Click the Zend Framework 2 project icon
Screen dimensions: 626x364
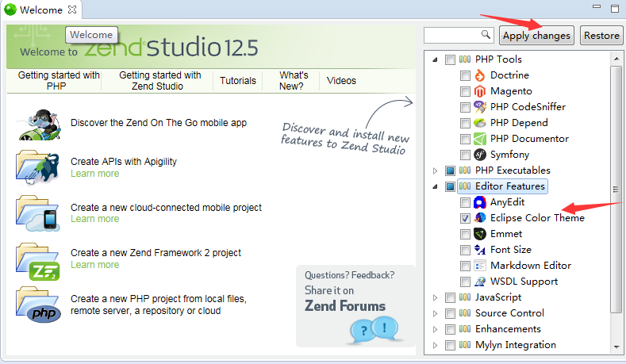38,262
